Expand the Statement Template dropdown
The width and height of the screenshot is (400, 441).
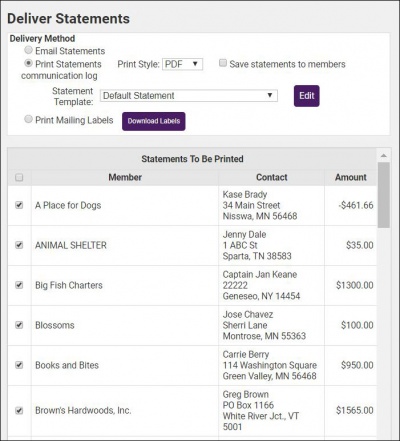click(x=189, y=96)
